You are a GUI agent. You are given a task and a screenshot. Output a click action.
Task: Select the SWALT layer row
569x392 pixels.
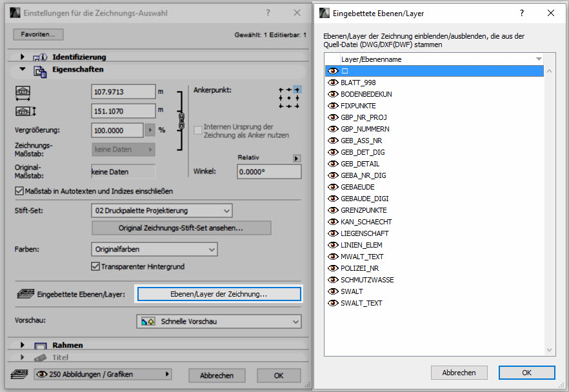click(x=435, y=291)
